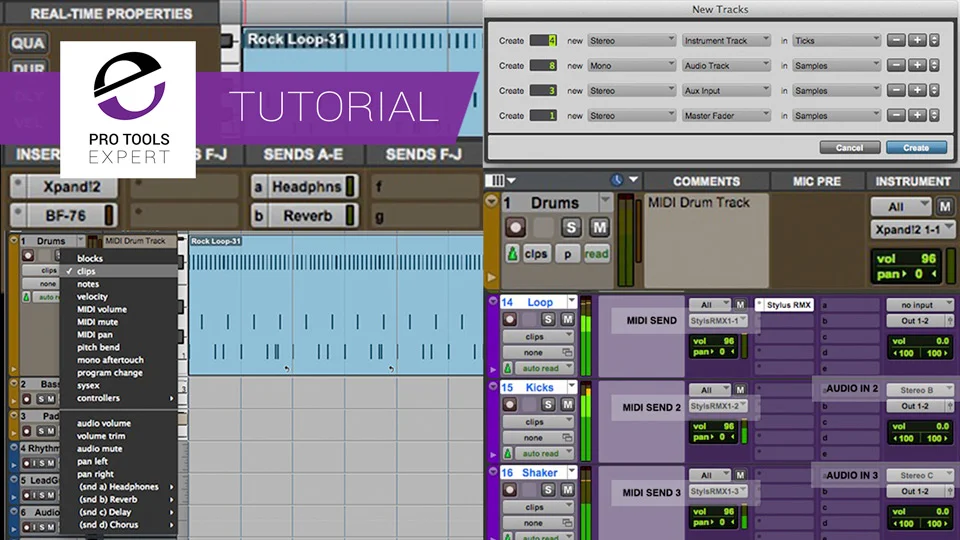
Task: Click the Stylus RMX insert on Loop track
Action: click(784, 304)
